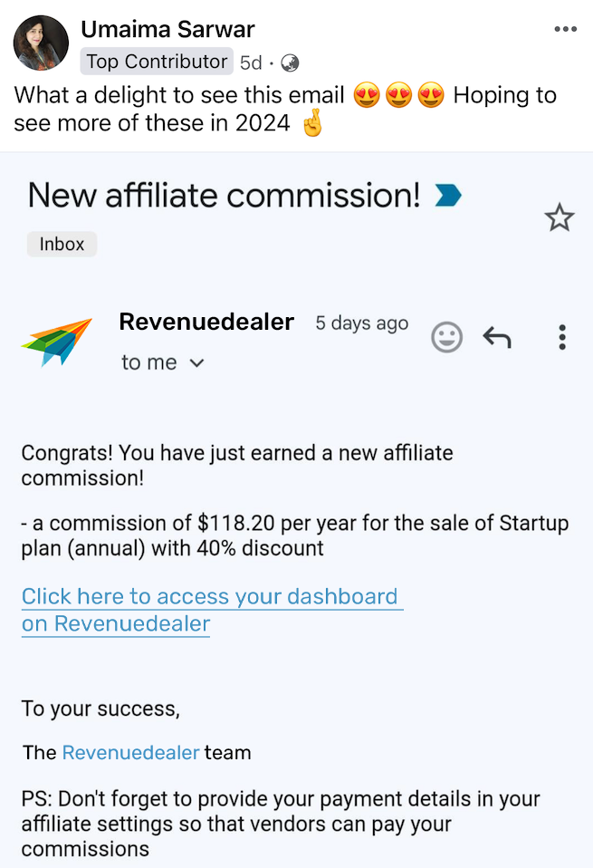Open the email's vertical three-dot menu
This screenshot has width=593, height=868.
click(562, 337)
